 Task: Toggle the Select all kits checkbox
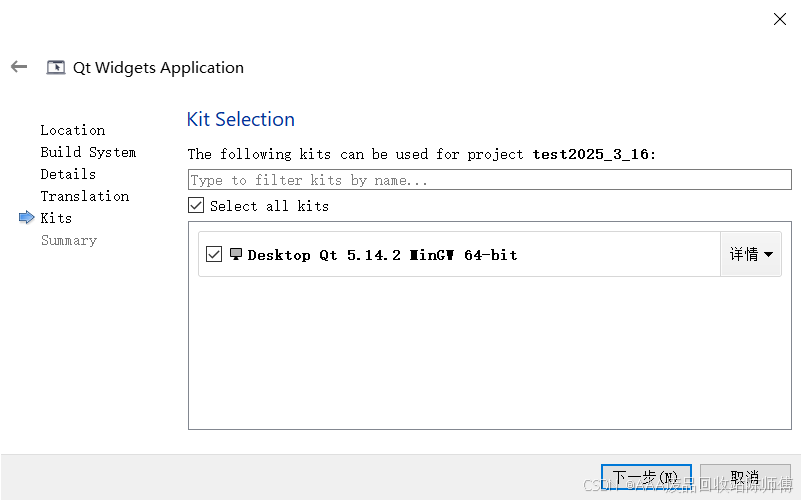coord(196,205)
